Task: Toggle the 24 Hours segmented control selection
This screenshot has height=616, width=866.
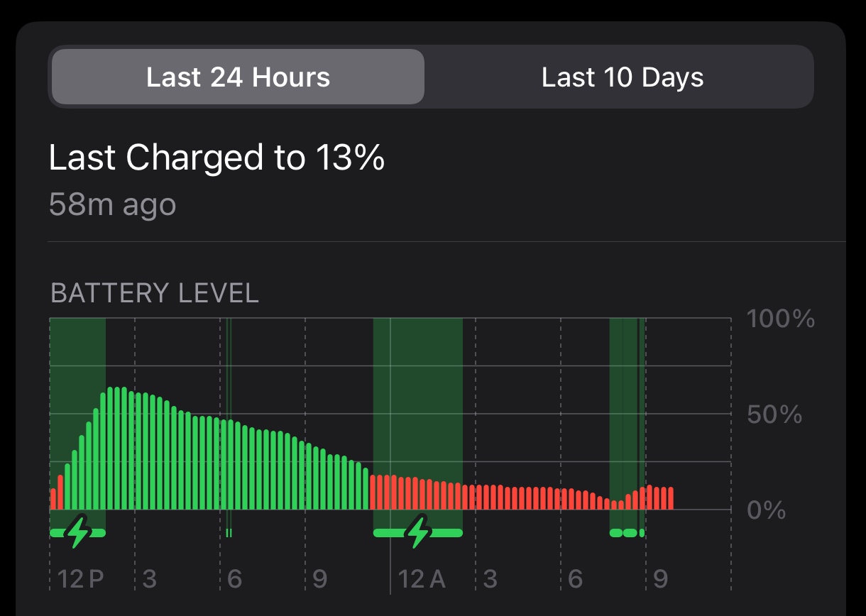Action: coord(237,77)
